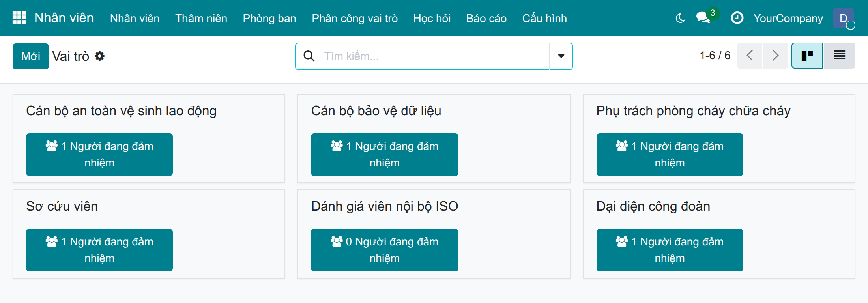
Task: Expand search options dropdown arrow
Action: pyautogui.click(x=561, y=56)
